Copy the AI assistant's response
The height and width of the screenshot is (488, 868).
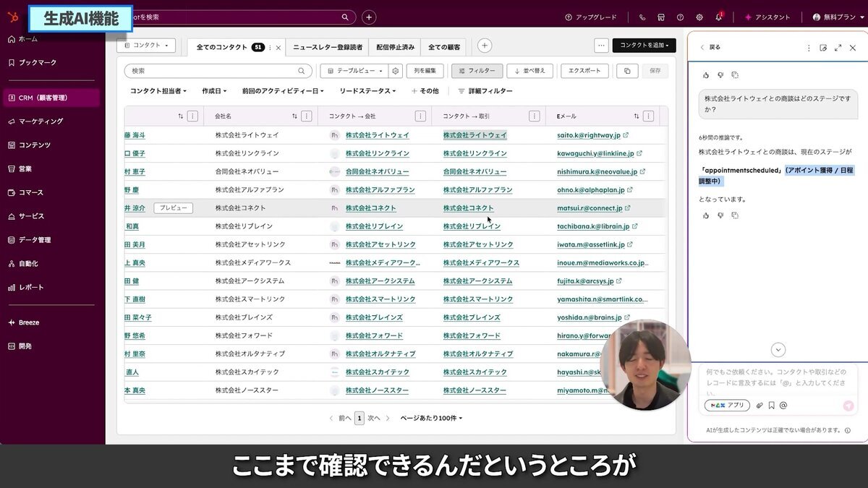tap(734, 215)
